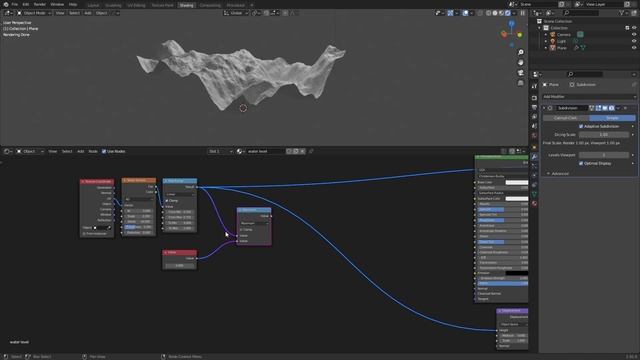640x360 pixels.
Task: Click the red X axis gizmo ball
Action: pyautogui.click(x=504, y=34)
